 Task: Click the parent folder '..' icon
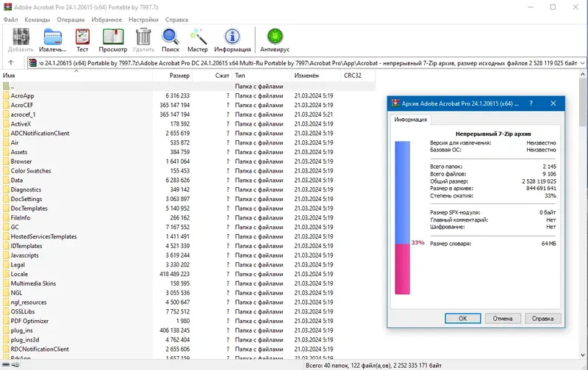6,86
